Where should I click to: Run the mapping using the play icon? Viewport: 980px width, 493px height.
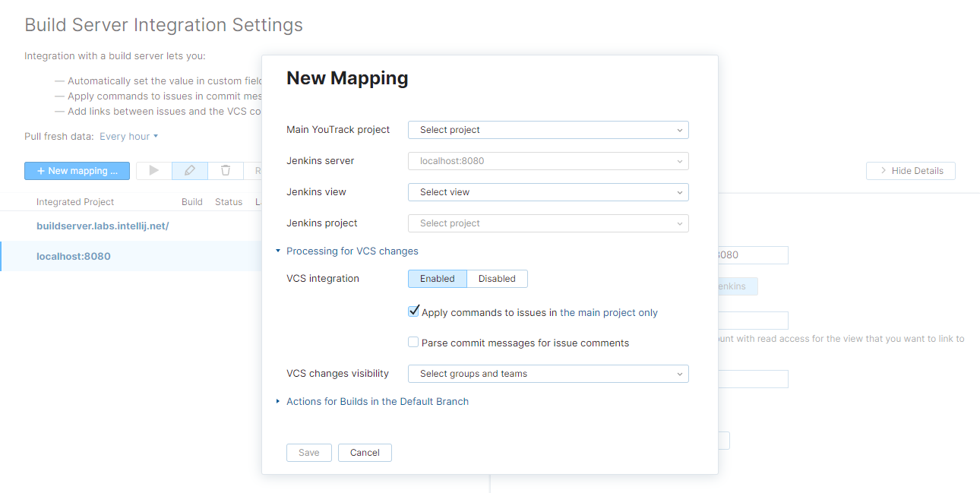coord(153,170)
